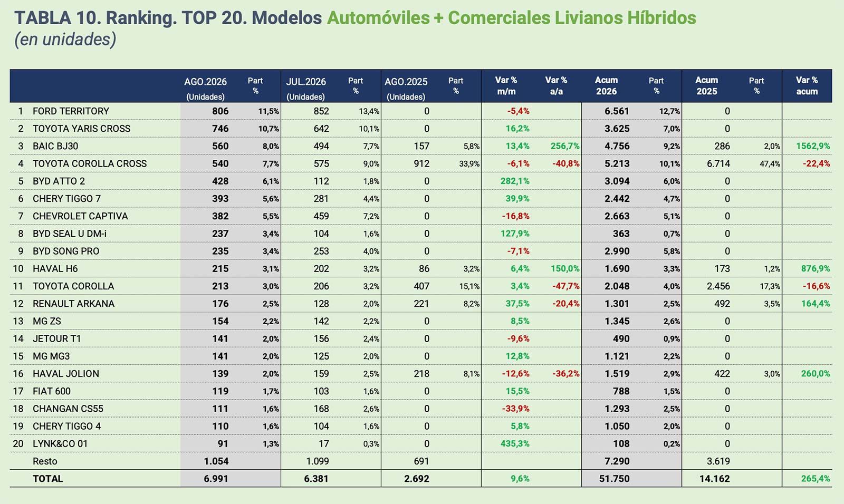Screen dimensions: 844x504
Task: Select HAVAL H6 Var % a/a value 150,0%
Action: [x=565, y=269]
